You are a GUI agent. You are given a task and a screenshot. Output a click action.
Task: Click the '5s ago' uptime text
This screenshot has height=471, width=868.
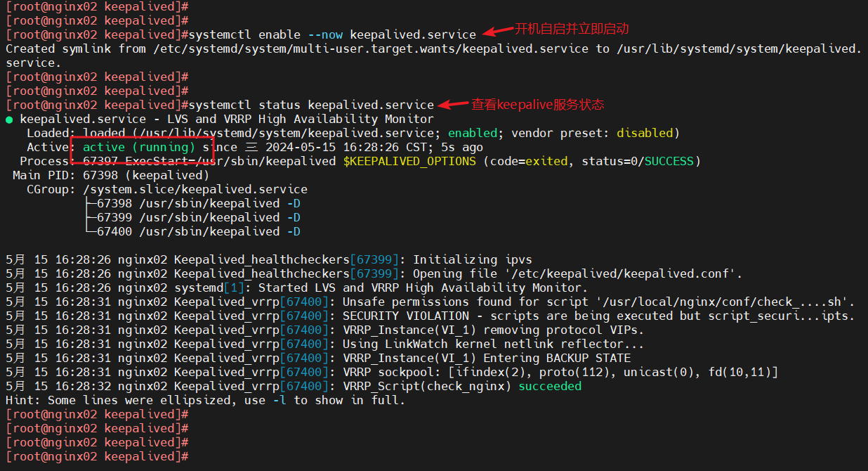pos(462,147)
